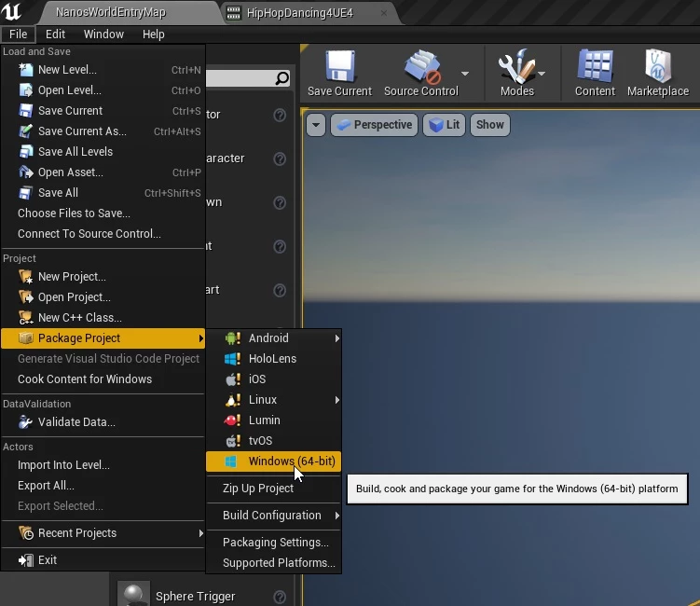Expand the Linux packaging submenu arrow

tap(337, 400)
